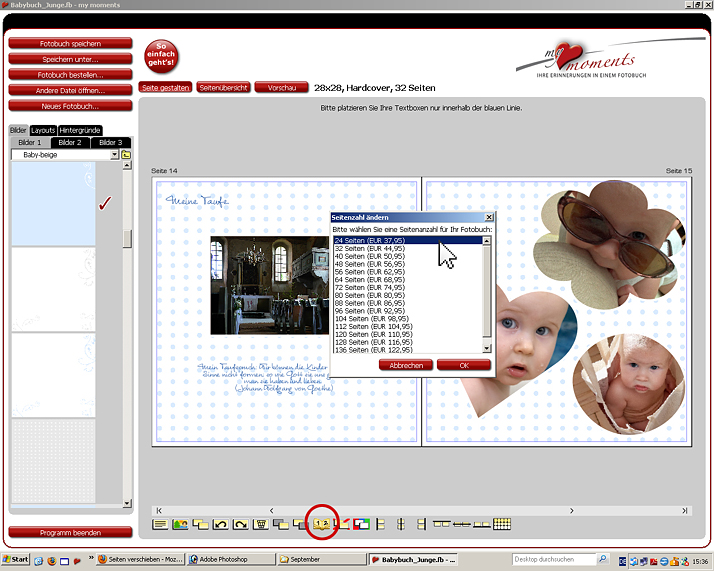The image size is (714, 571).
Task: Click Seite gestalten button
Action: point(165,87)
